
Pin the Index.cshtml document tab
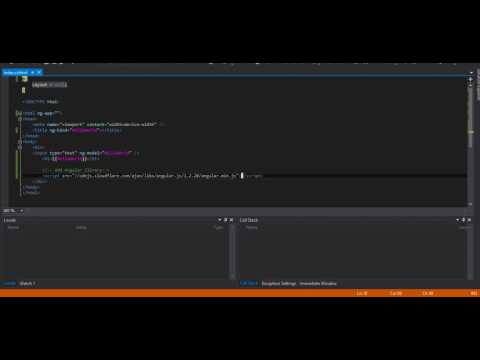tap(33, 72)
